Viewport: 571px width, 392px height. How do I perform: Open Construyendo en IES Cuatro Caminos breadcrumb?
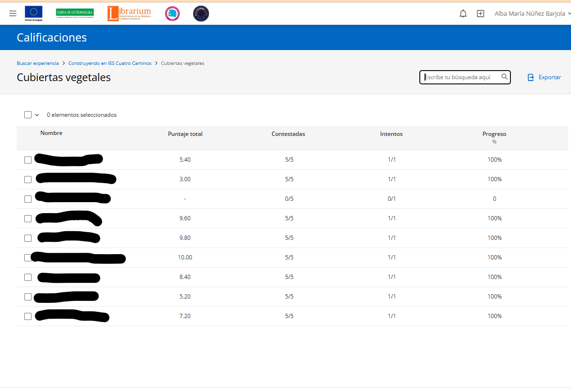click(x=110, y=63)
